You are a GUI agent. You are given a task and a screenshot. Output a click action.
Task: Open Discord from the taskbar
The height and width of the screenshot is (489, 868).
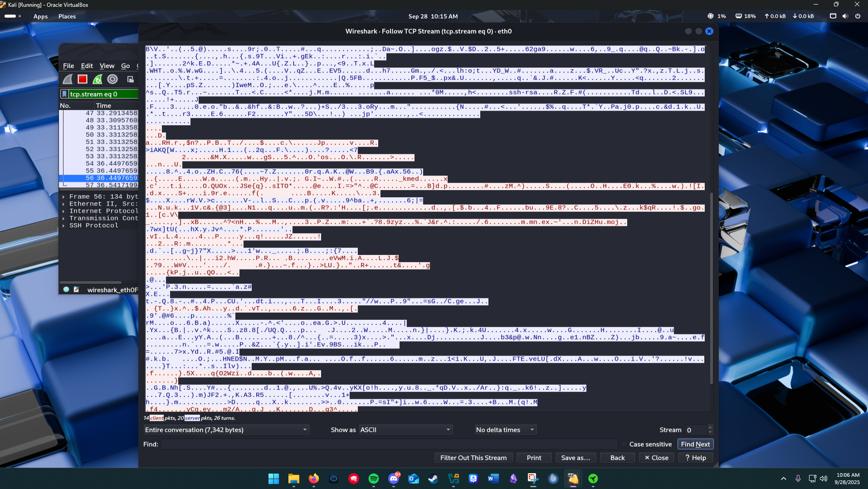point(394,479)
